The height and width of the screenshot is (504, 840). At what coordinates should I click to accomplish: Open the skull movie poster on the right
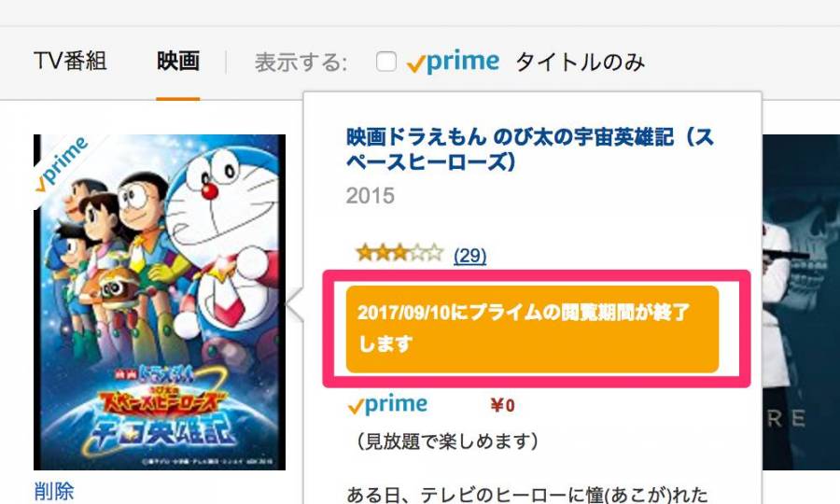coord(801,302)
